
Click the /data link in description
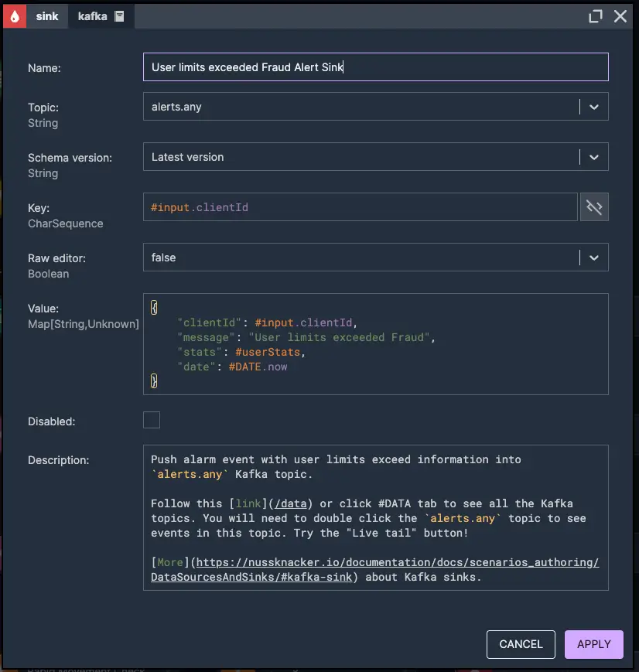click(x=291, y=503)
